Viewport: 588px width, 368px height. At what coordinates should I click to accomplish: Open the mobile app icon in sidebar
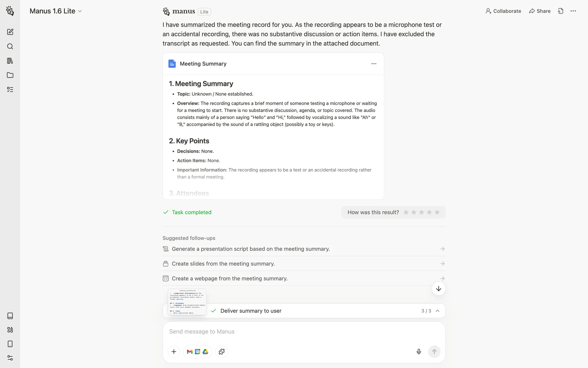10,344
